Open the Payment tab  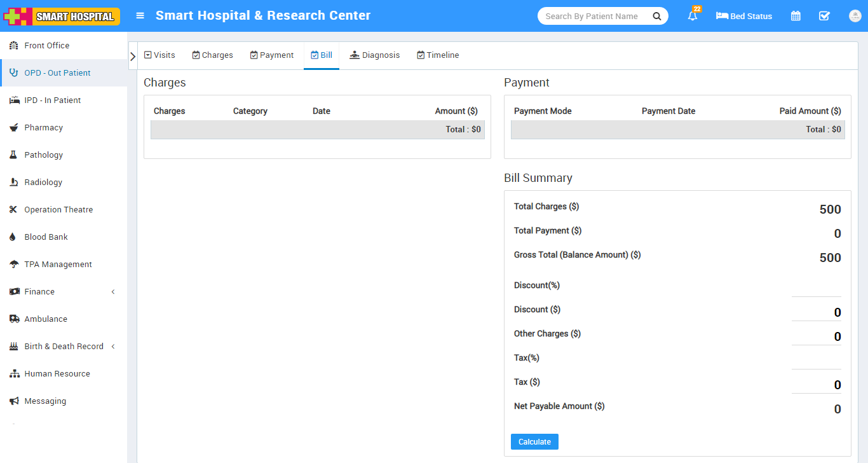tap(272, 55)
